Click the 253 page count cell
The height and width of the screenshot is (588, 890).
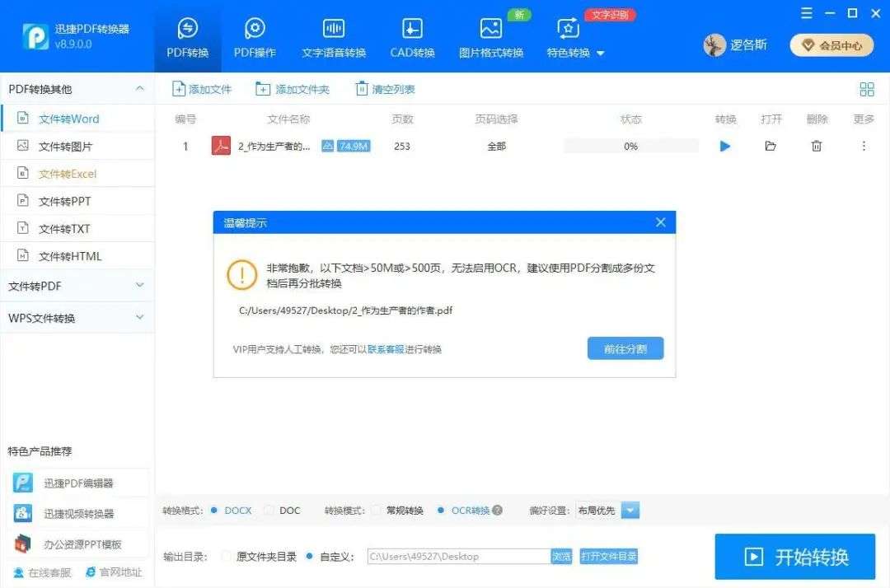coord(402,147)
